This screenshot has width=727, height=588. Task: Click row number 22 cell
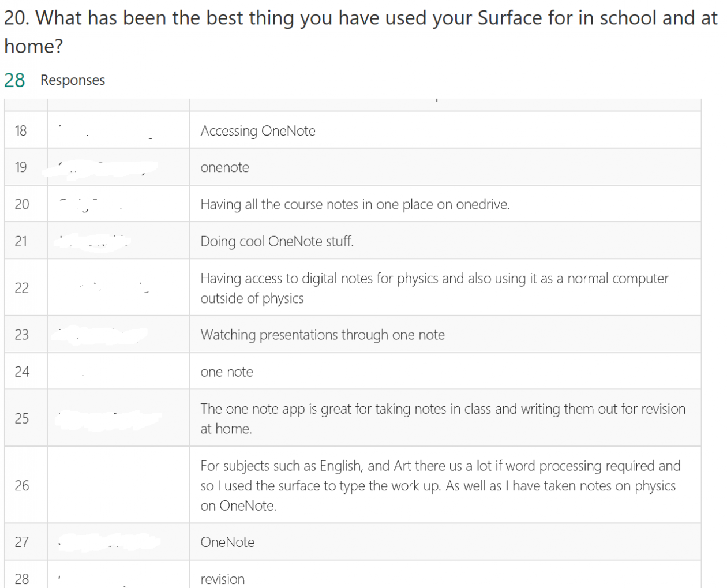tap(26, 287)
